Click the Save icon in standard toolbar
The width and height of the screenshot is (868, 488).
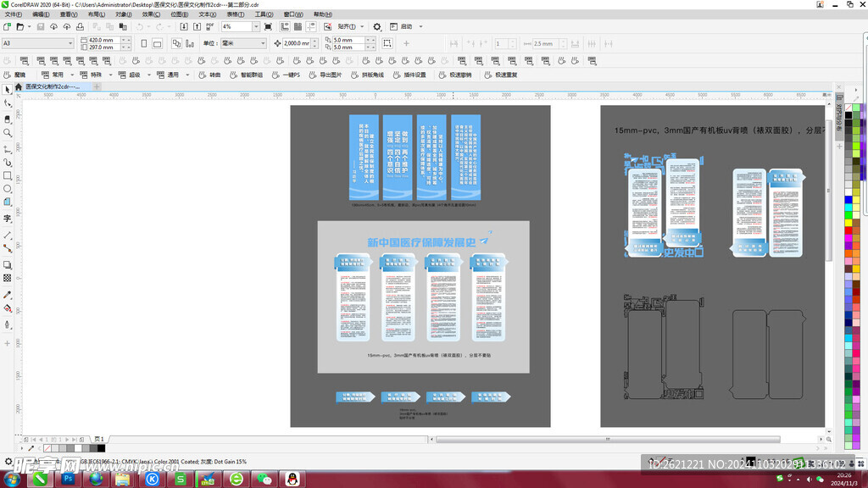pyautogui.click(x=42, y=27)
